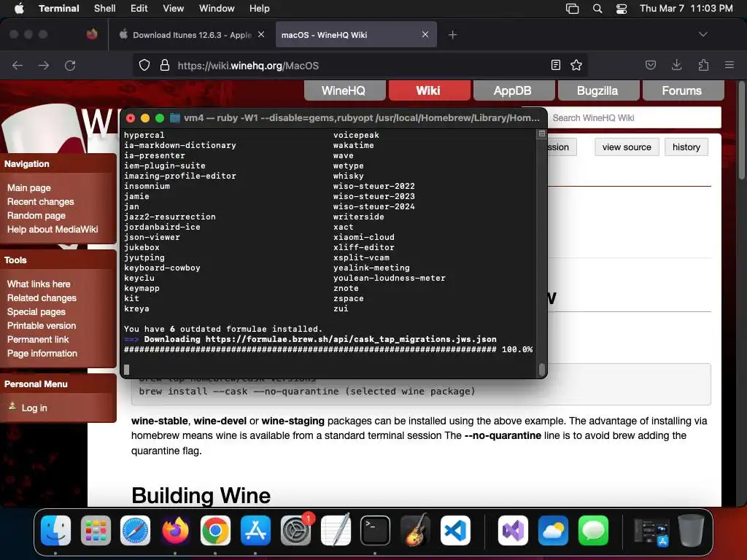Open the Special pages link
747x560 pixels.
click(x=36, y=311)
